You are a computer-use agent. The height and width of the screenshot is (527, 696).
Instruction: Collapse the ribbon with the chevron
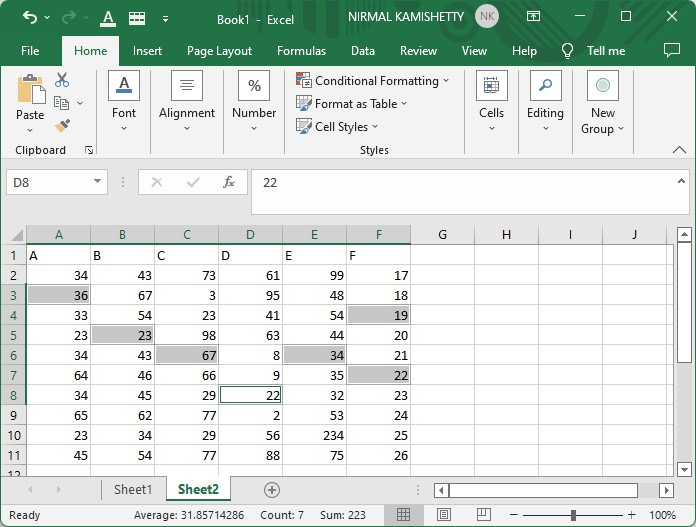pos(679,150)
